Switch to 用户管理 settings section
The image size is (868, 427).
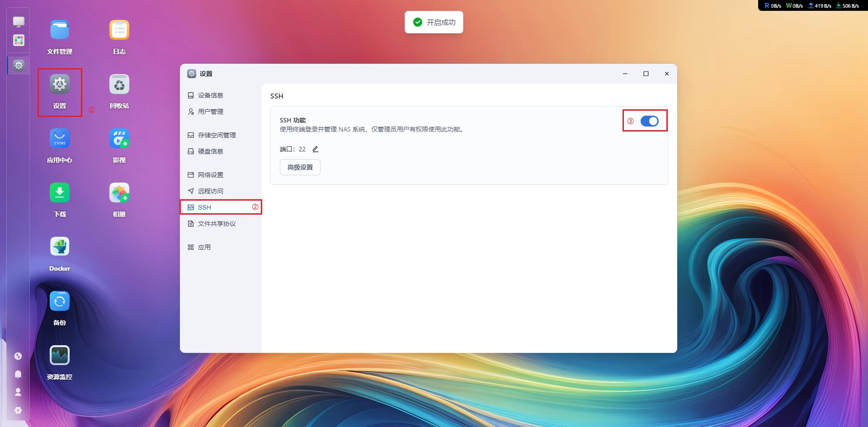(x=211, y=112)
